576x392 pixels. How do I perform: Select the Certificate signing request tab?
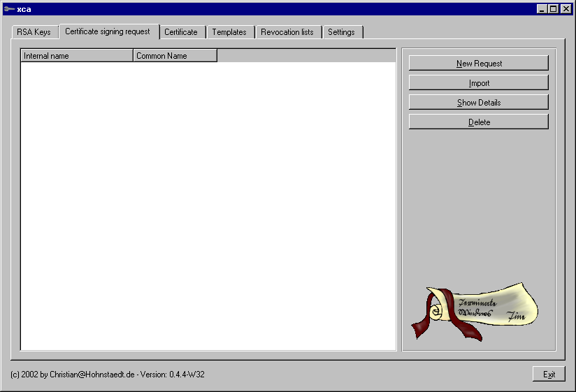108,31
